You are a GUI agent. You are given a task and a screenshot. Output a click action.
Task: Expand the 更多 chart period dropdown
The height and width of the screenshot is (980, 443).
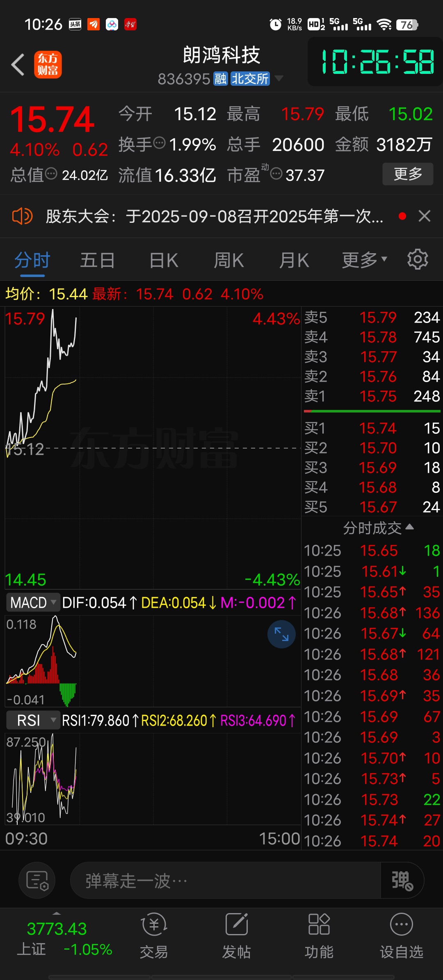point(364,260)
